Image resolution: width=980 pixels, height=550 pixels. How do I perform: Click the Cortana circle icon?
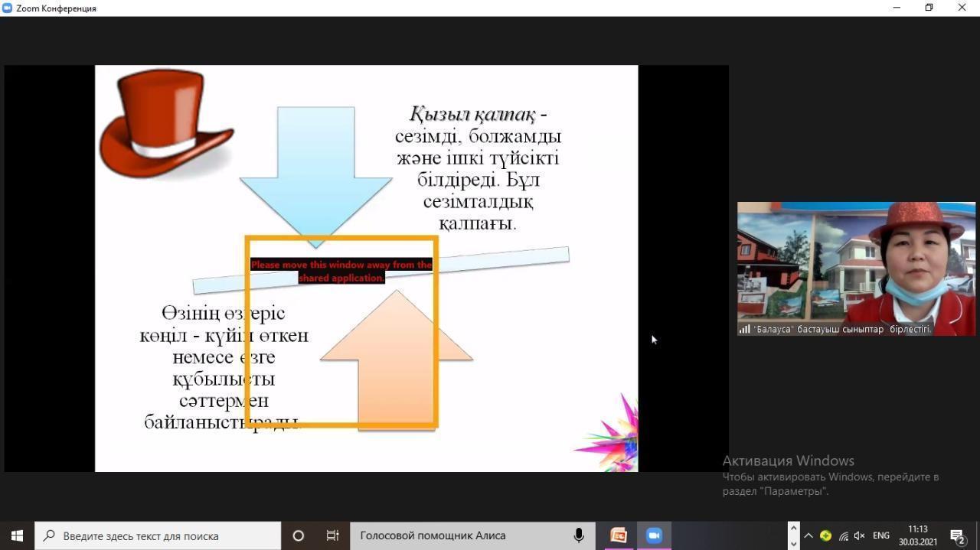tap(299, 535)
